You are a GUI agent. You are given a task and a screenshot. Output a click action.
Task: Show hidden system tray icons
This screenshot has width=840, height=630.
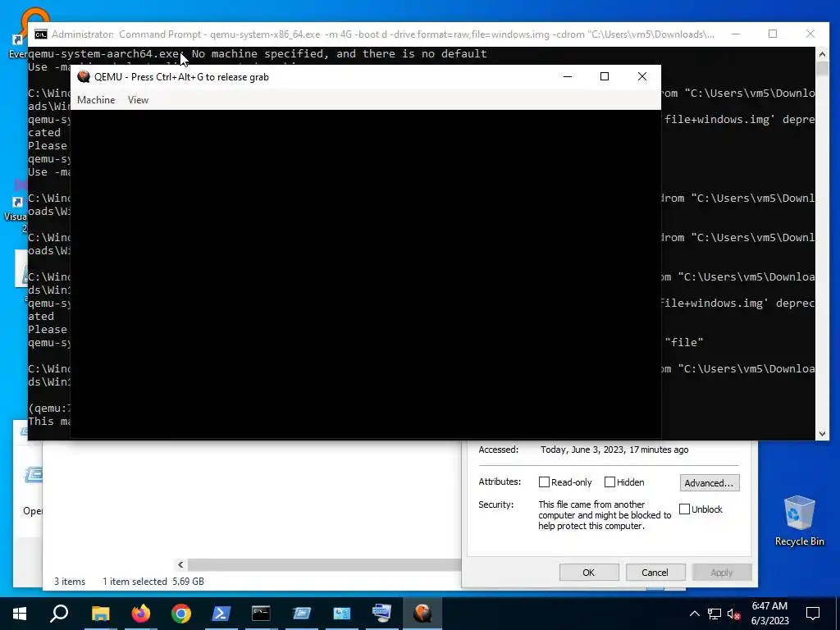694,614
